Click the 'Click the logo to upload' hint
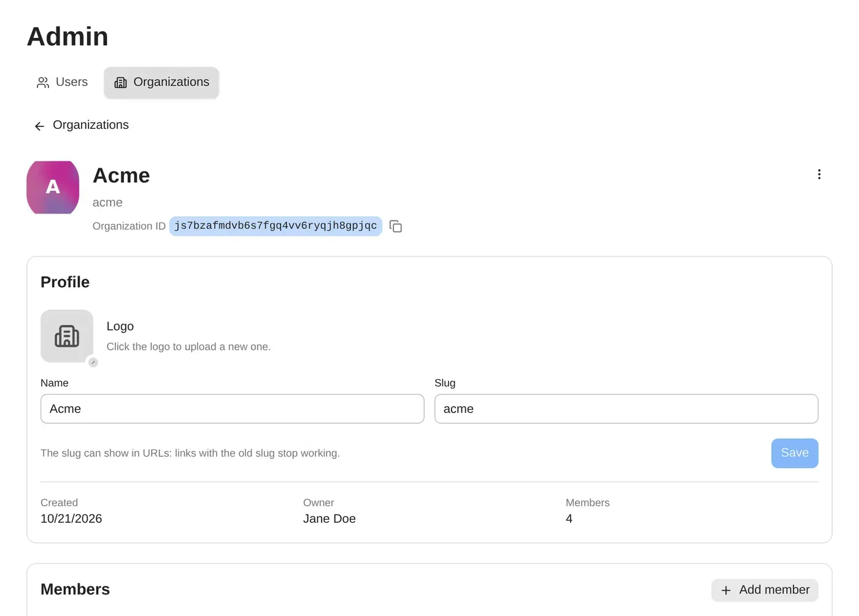Image resolution: width=859 pixels, height=616 pixels. [188, 347]
